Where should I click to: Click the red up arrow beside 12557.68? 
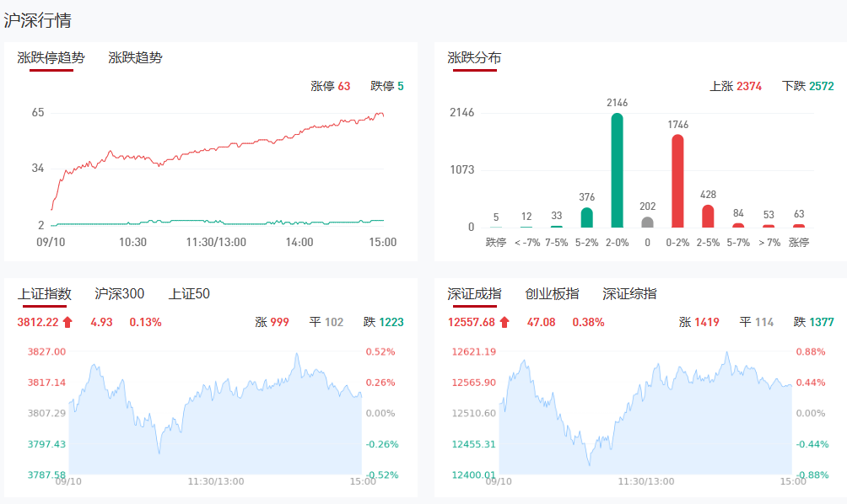click(x=504, y=322)
